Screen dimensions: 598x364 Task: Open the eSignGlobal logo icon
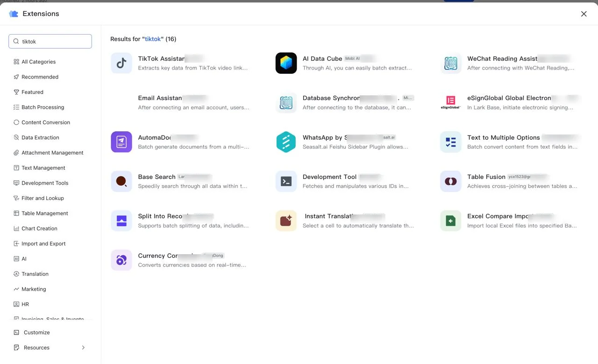451,102
